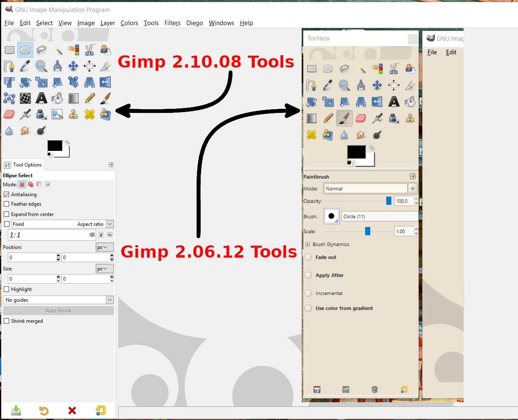Enable Feather edges option
This screenshot has height=420, width=518.
(7, 204)
